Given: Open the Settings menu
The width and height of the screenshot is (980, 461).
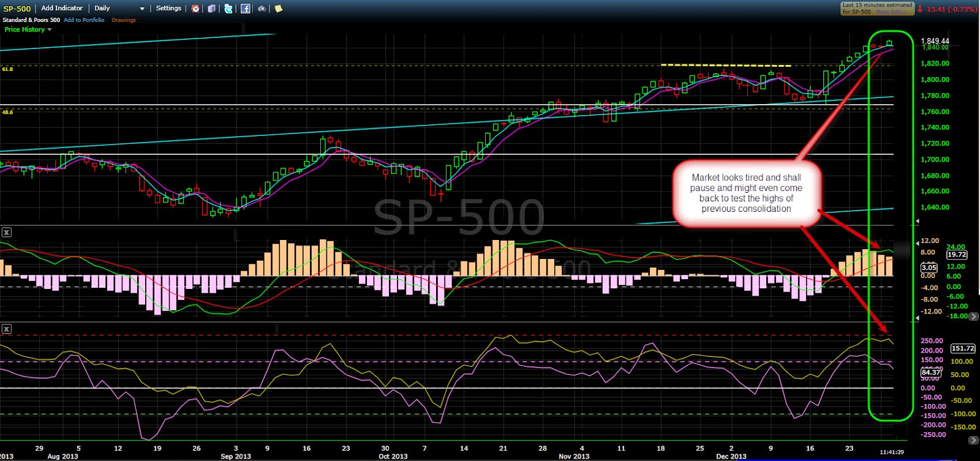Looking at the screenshot, I should (x=168, y=8).
